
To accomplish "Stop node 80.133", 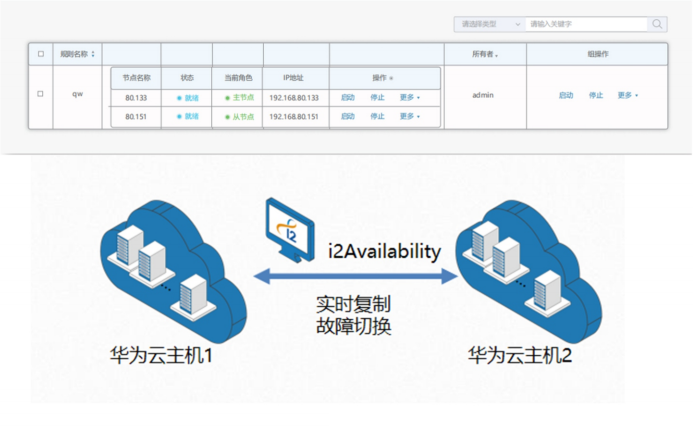I will (377, 97).
